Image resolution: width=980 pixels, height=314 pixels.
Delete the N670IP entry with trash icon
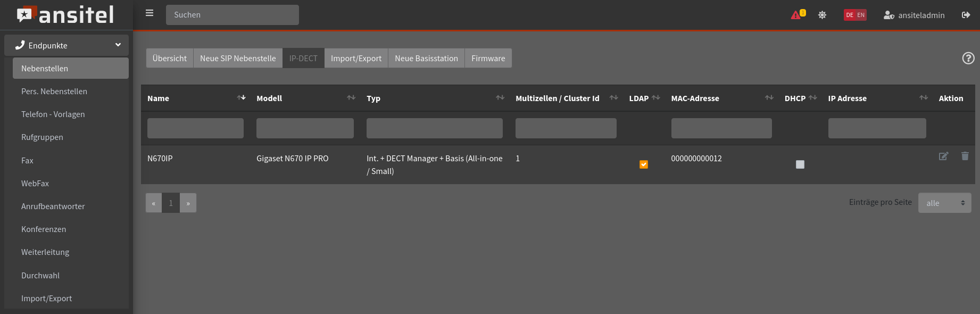(x=965, y=156)
